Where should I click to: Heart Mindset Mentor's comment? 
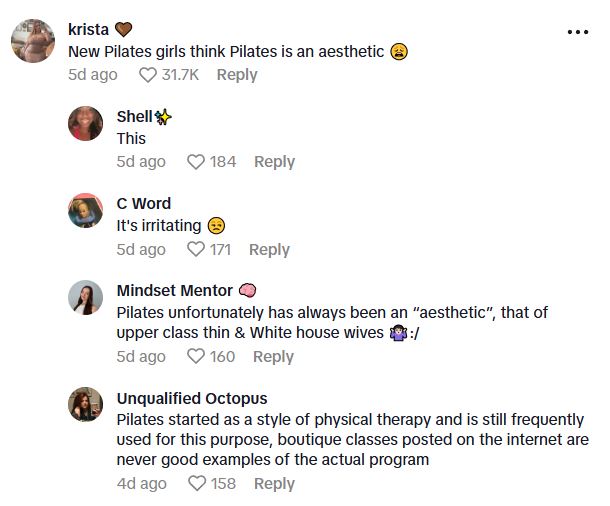(x=196, y=357)
